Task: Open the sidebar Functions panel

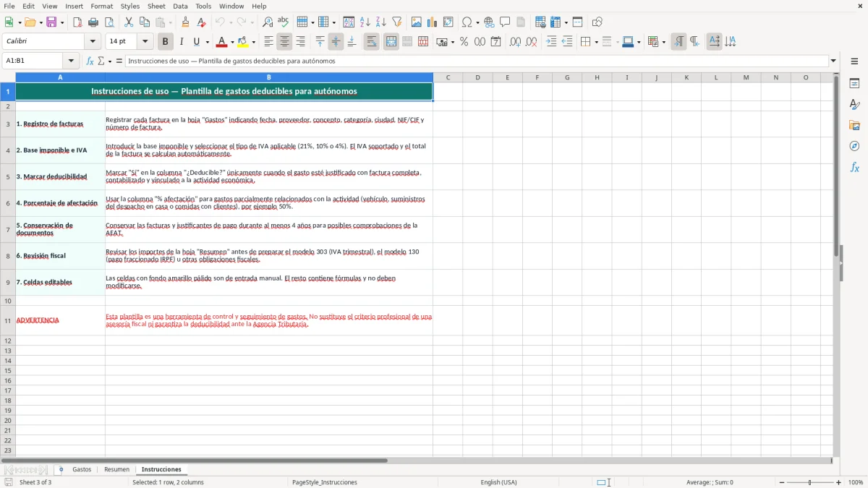Action: click(854, 167)
